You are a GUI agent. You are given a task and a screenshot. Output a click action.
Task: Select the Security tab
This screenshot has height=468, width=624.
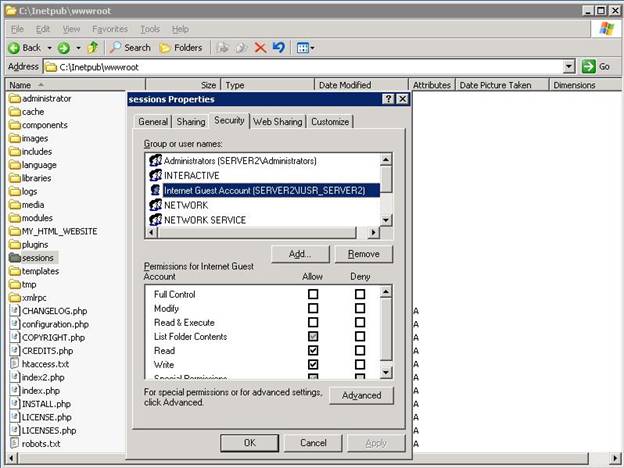tap(229, 120)
